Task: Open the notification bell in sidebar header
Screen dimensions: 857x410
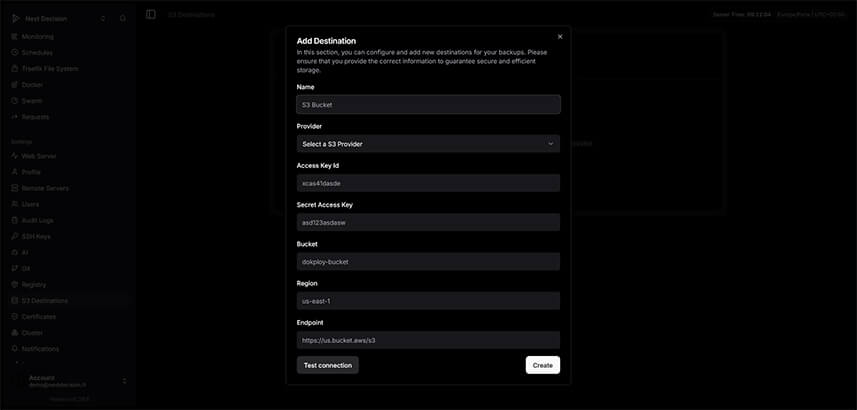Action: point(122,18)
